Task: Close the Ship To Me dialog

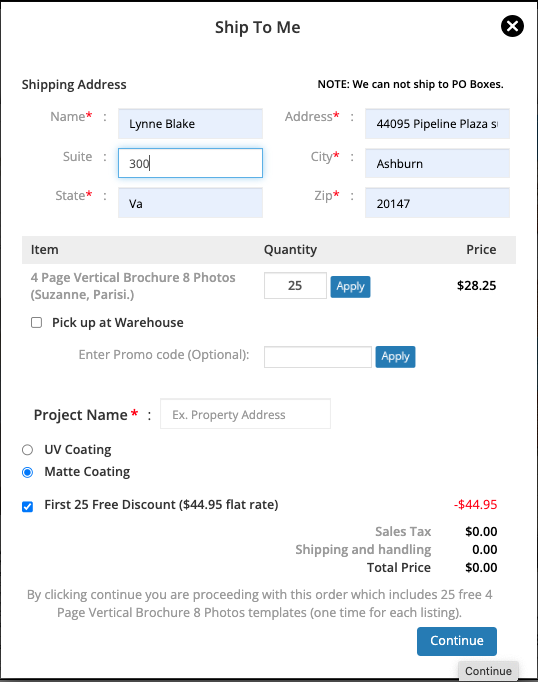Action: [512, 26]
